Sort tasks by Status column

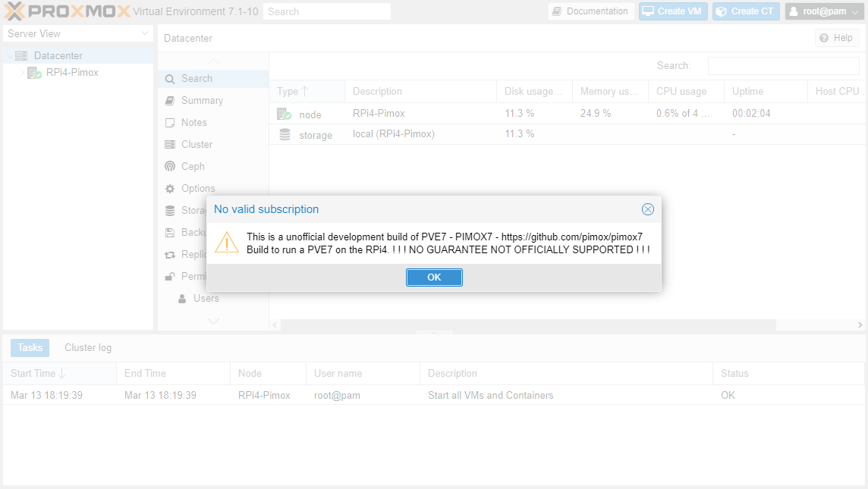pos(788,374)
